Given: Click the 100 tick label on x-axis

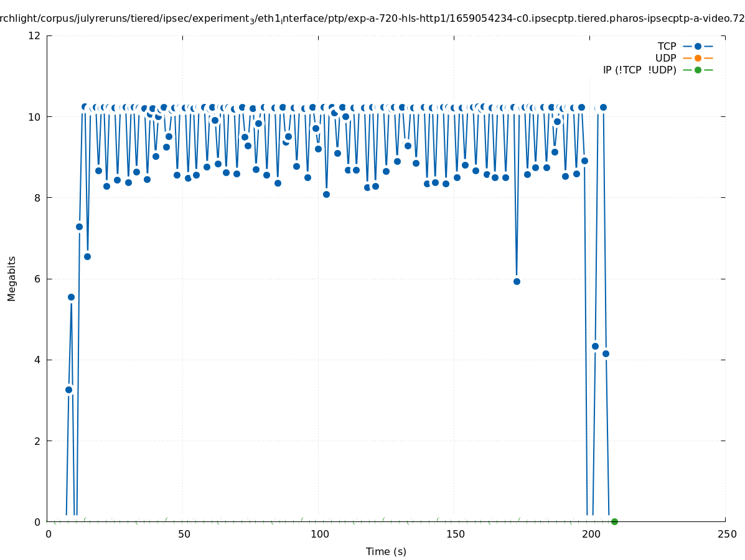Looking at the screenshot, I should click(319, 534).
